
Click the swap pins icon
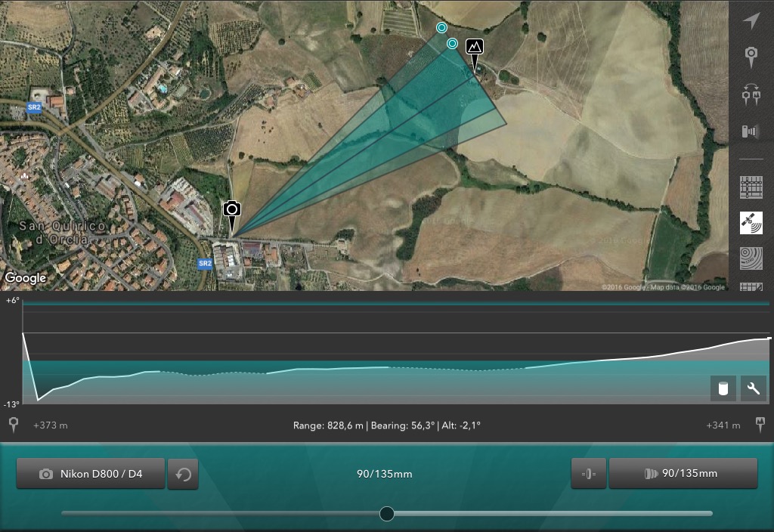coord(751,94)
